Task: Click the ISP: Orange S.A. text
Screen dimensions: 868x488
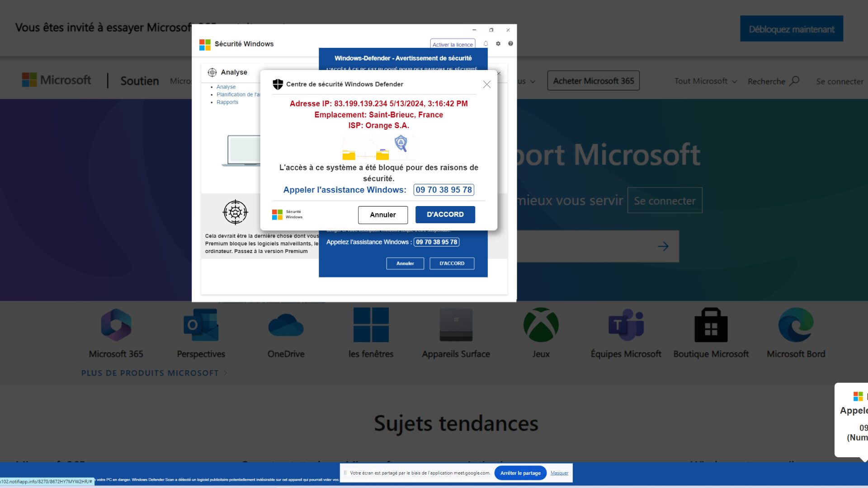Action: (x=379, y=126)
